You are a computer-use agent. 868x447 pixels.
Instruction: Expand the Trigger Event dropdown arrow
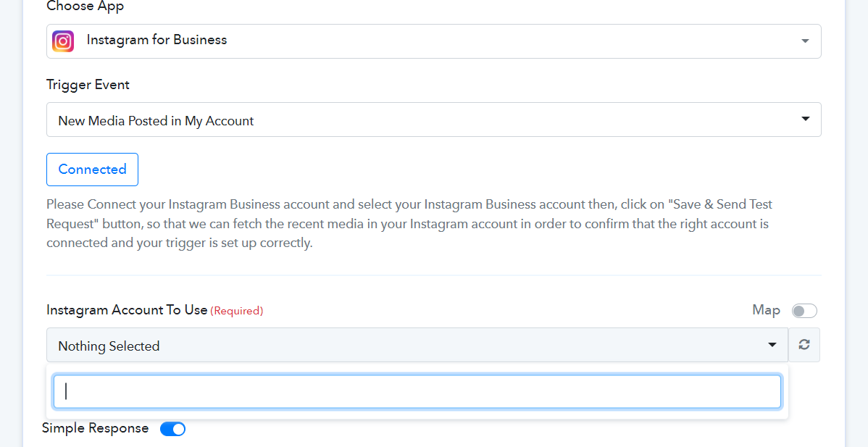(x=806, y=119)
